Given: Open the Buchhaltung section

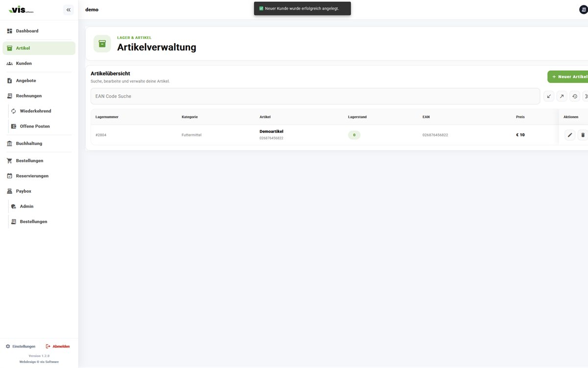Looking at the screenshot, I should click(x=39, y=143).
